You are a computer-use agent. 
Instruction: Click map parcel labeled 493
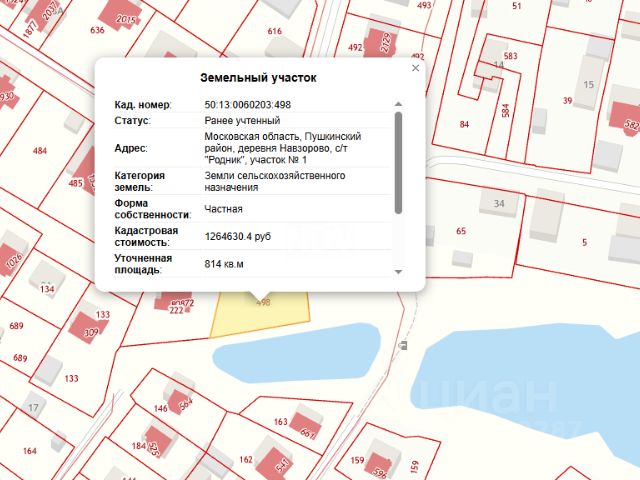coord(424,5)
